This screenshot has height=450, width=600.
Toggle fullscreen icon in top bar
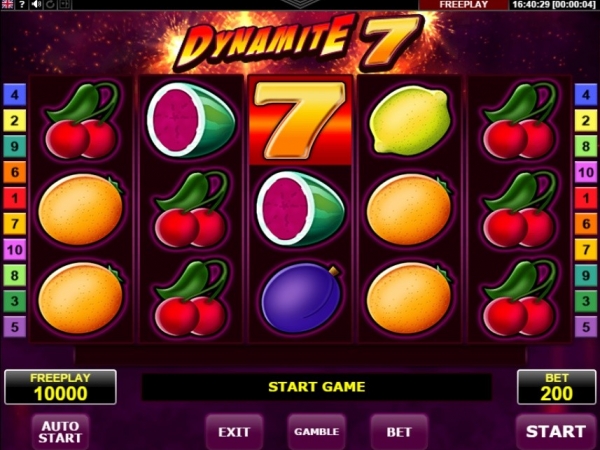coord(64,5)
